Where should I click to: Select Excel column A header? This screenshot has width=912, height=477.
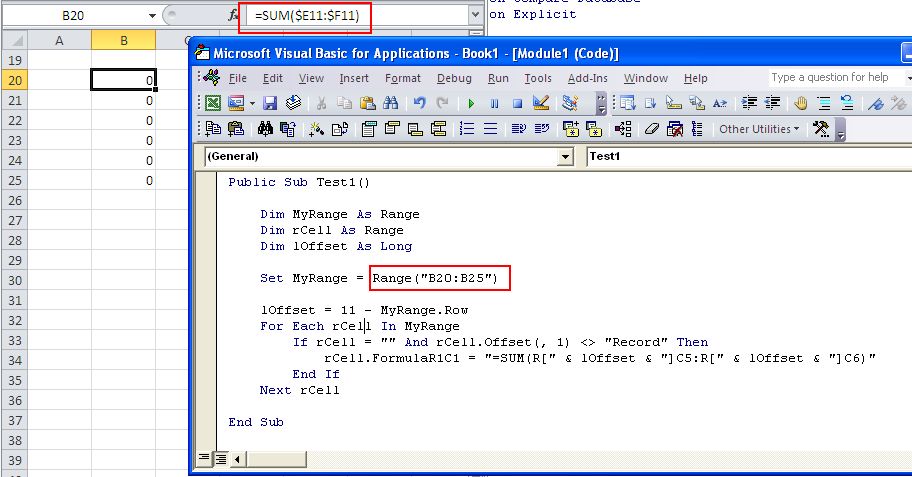click(59, 40)
